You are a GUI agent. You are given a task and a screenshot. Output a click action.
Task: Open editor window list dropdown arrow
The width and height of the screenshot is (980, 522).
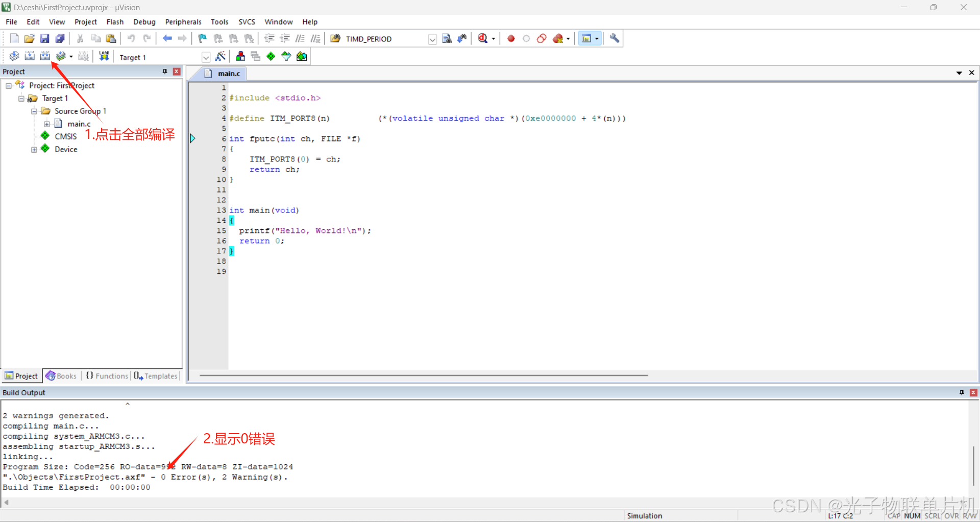tap(959, 73)
